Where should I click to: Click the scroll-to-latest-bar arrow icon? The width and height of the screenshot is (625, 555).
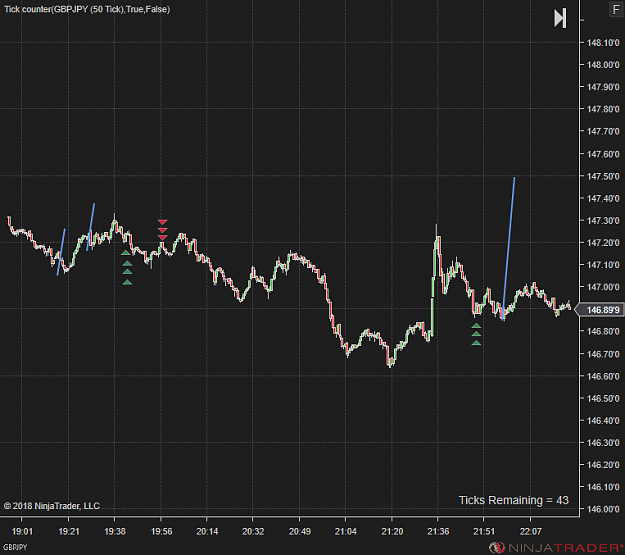click(x=560, y=18)
